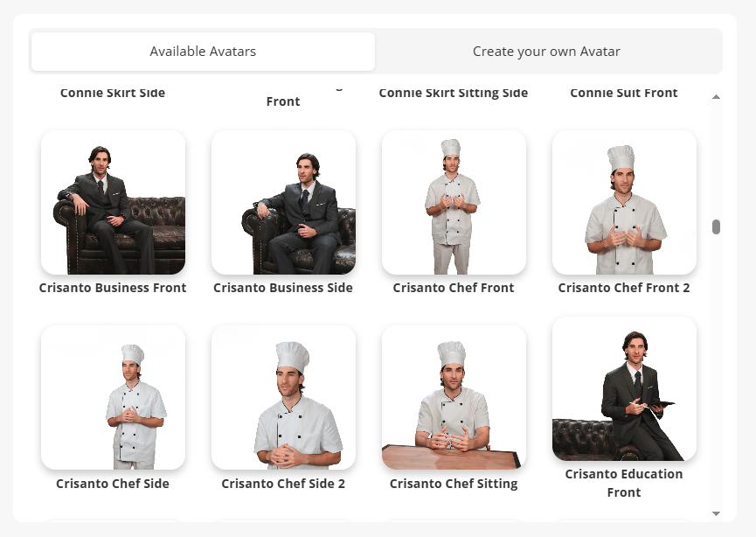The image size is (756, 537).
Task: Click the avatar list scrollbar thumb
Action: (716, 227)
